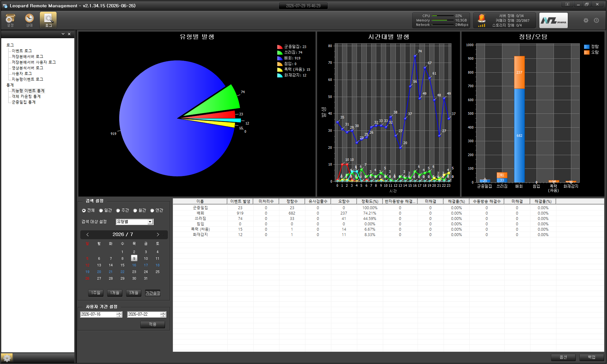
Task: Select day 9 in the calendar
Action: pyautogui.click(x=134, y=258)
